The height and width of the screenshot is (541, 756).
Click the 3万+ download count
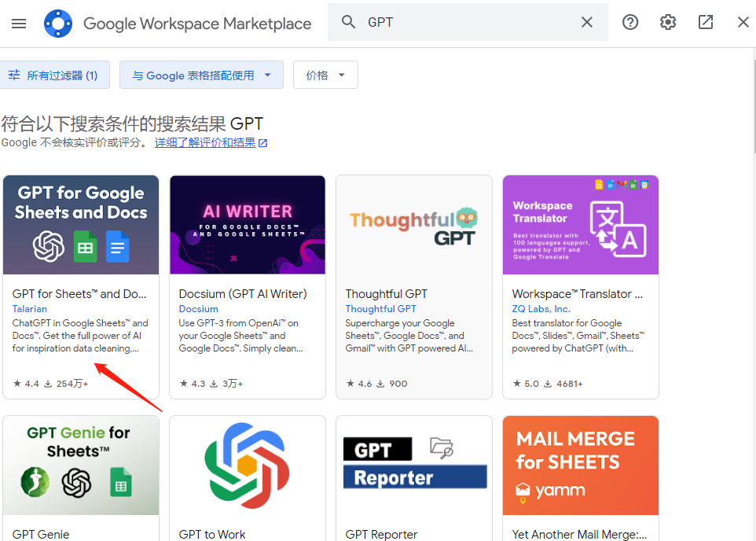(226, 384)
